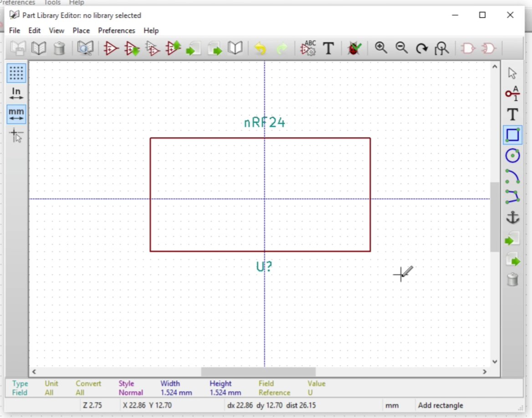
Task: Select the Add circle tool
Action: pyautogui.click(x=512, y=155)
